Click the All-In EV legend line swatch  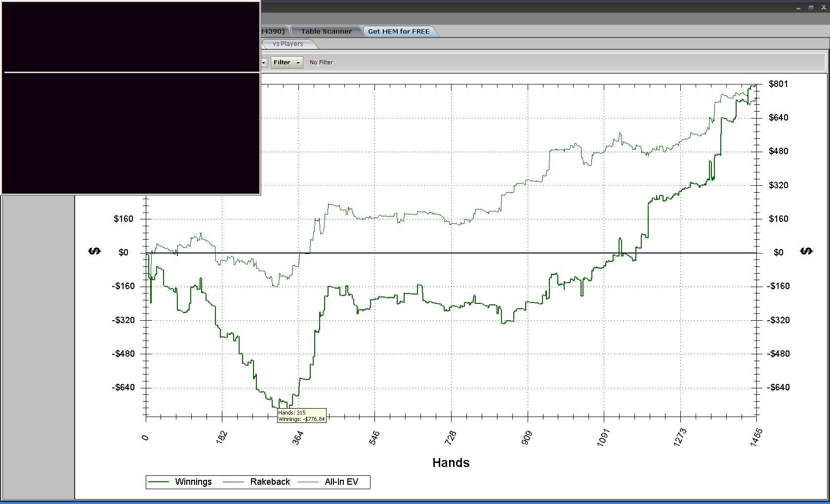(x=308, y=482)
